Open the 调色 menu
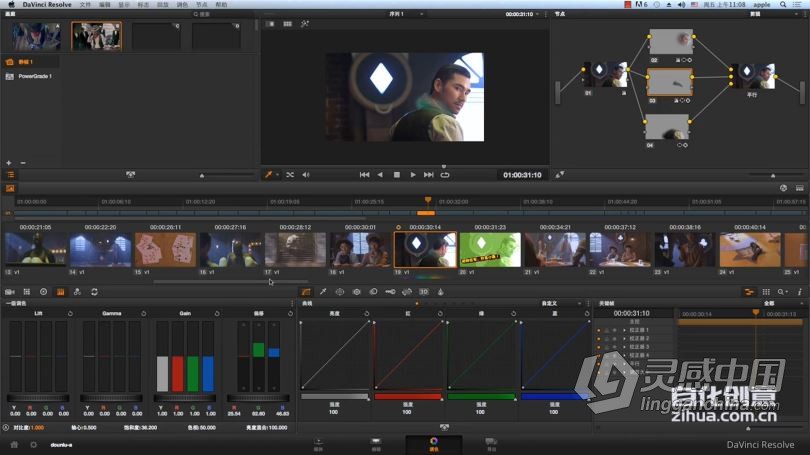 (182, 4)
